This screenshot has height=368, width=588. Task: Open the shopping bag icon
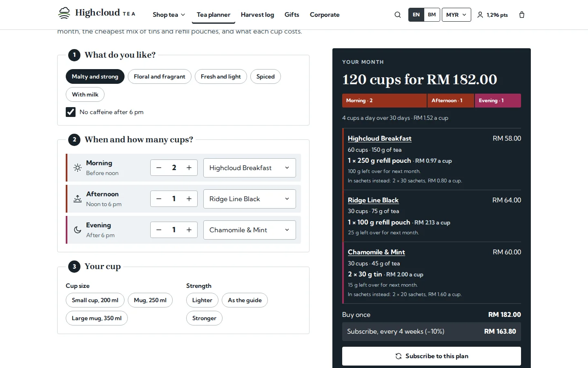tap(522, 15)
